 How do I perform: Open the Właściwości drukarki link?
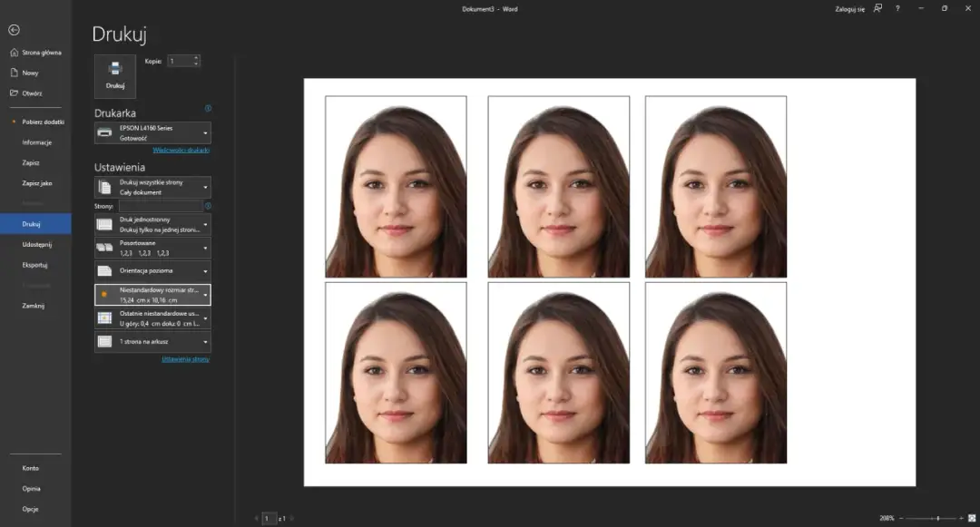click(181, 150)
